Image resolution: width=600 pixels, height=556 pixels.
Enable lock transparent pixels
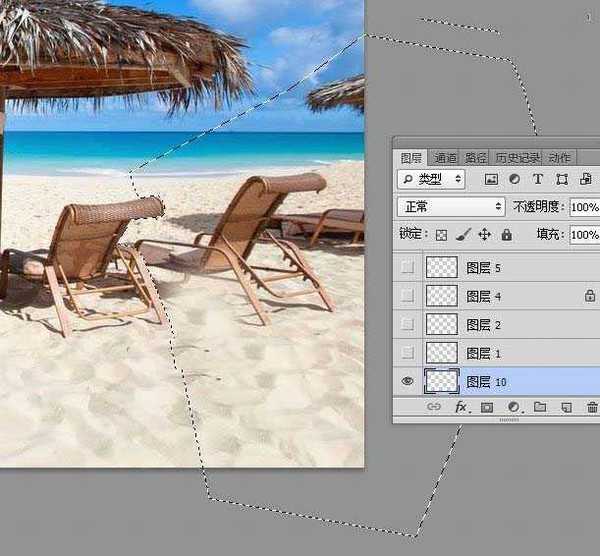click(441, 235)
